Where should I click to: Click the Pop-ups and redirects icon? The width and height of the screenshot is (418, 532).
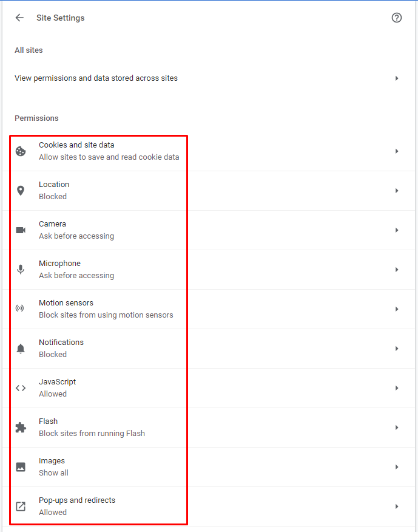21,506
